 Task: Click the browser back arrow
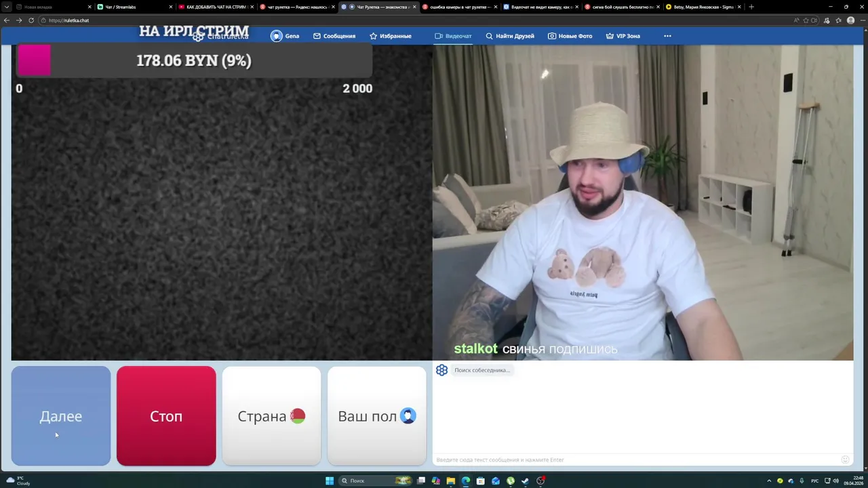click(7, 20)
